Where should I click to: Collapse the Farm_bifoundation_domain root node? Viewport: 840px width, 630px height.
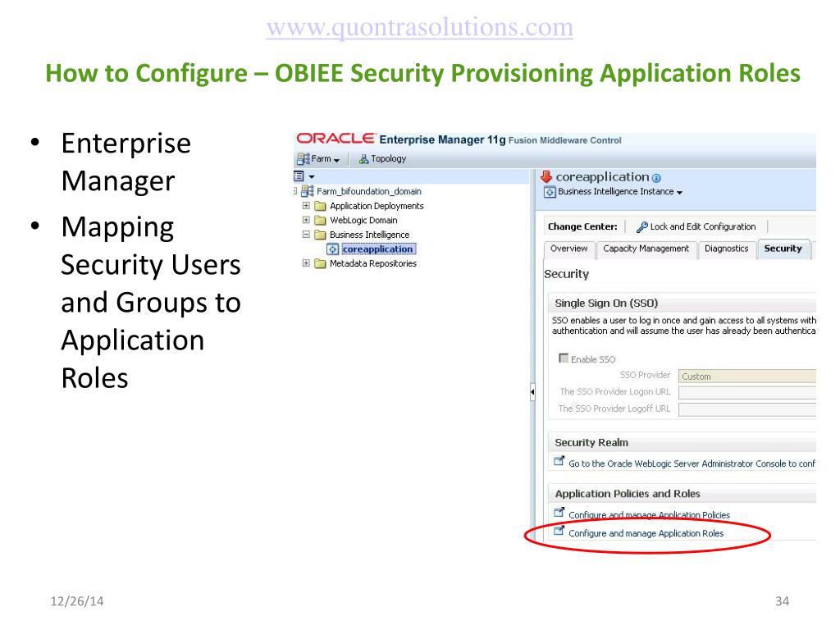[295, 190]
